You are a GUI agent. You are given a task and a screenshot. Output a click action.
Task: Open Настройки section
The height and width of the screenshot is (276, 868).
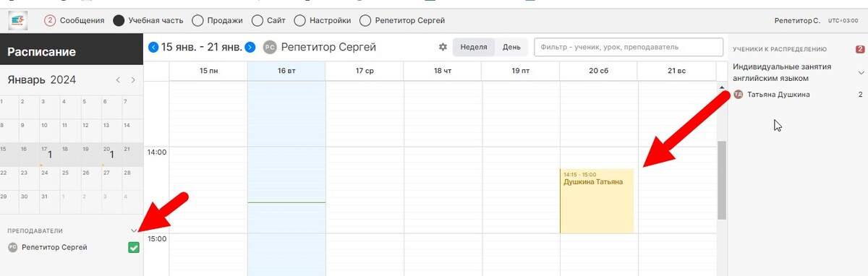(x=323, y=20)
